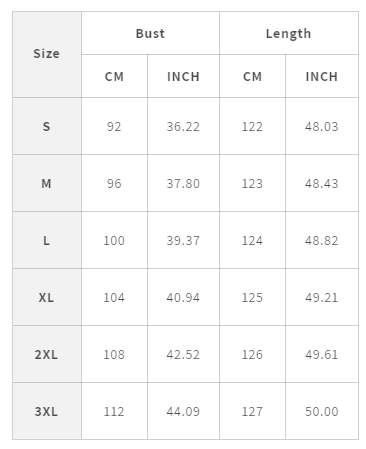Viewport: 366px width, 449px height.
Task: Click length value 48.03 cell
Action: point(322,126)
